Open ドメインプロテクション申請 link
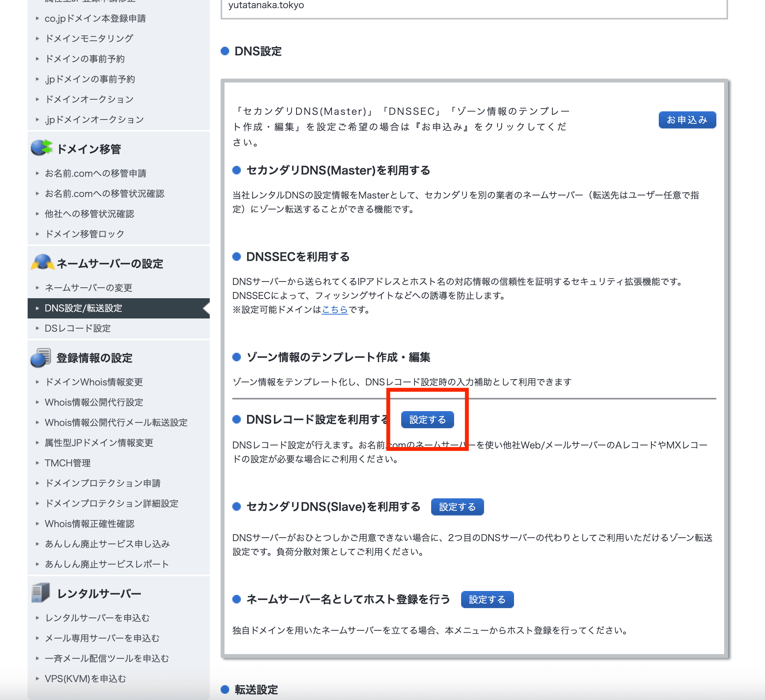The image size is (765, 700). pyautogui.click(x=103, y=483)
